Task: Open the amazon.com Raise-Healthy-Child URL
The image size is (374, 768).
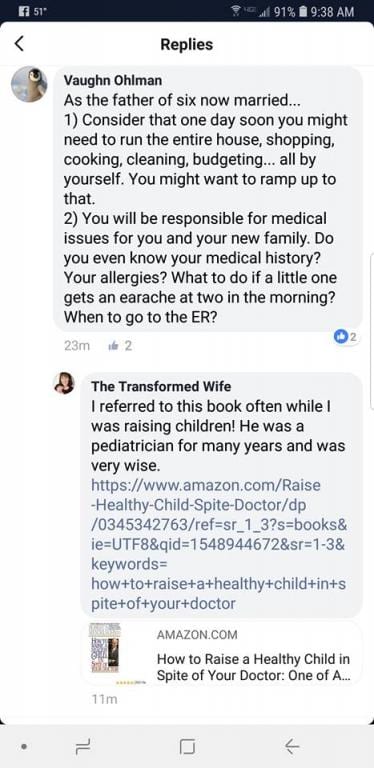Action: click(x=219, y=544)
